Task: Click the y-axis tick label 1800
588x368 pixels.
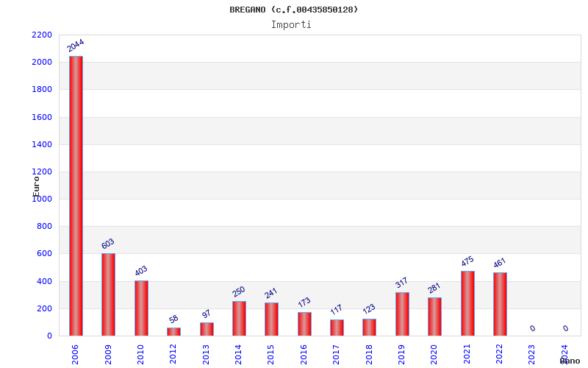Action: pyautogui.click(x=42, y=89)
